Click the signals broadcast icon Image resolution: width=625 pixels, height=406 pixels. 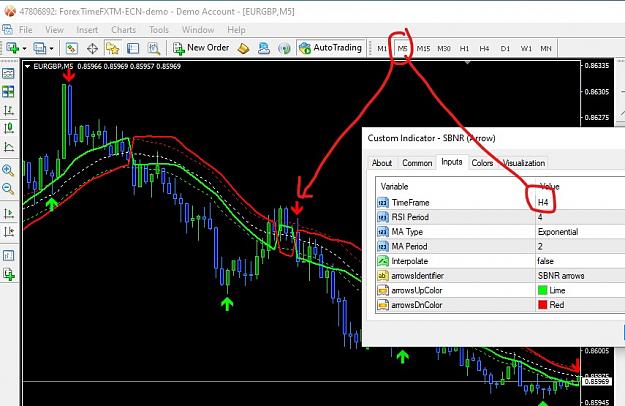tap(284, 49)
